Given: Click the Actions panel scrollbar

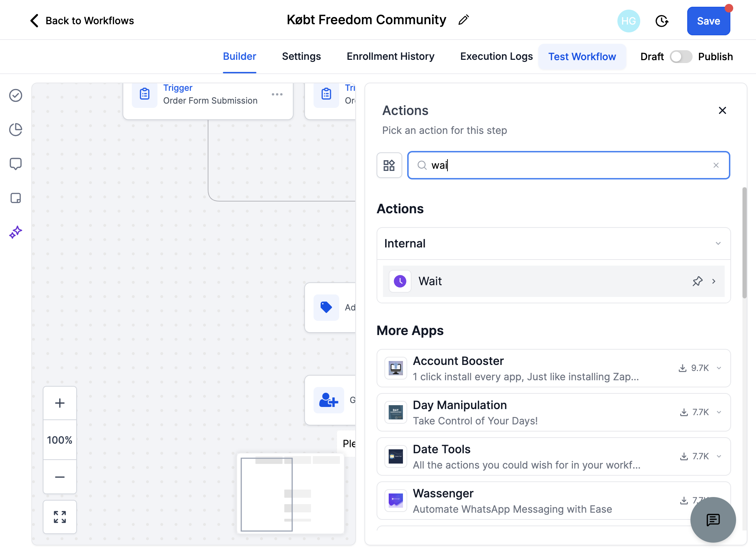Looking at the screenshot, I should coord(744,243).
